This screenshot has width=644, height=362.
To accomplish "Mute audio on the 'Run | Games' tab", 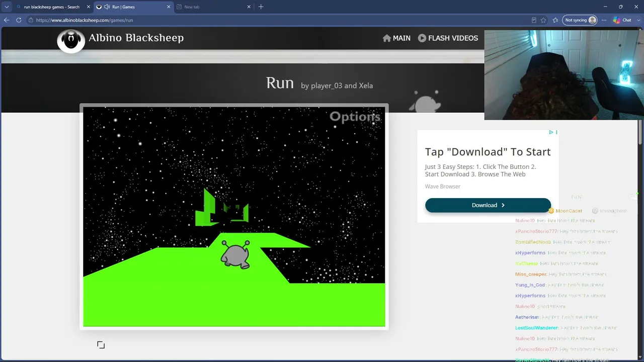I will pyautogui.click(x=107, y=7).
